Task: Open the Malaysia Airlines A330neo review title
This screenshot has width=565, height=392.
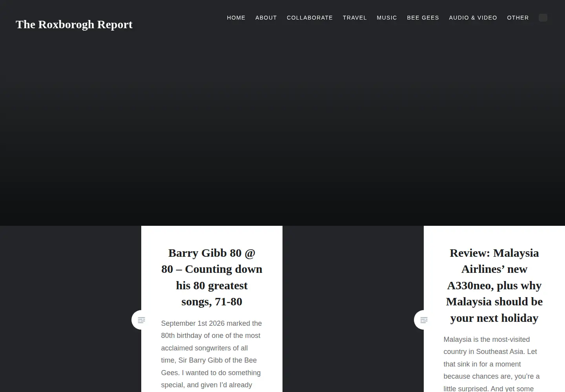Action: (494, 285)
